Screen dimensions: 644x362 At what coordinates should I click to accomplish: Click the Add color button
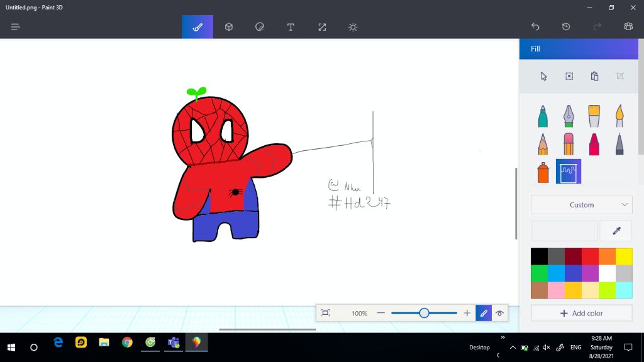[x=582, y=313]
